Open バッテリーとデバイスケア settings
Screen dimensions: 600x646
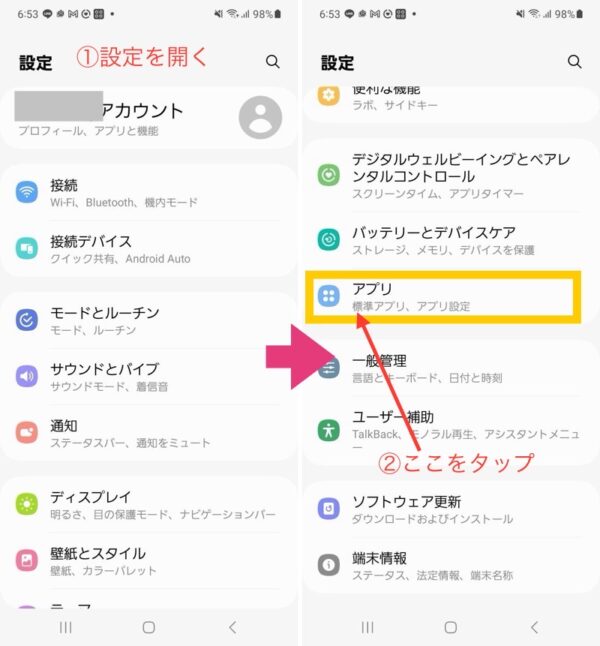tap(451, 240)
